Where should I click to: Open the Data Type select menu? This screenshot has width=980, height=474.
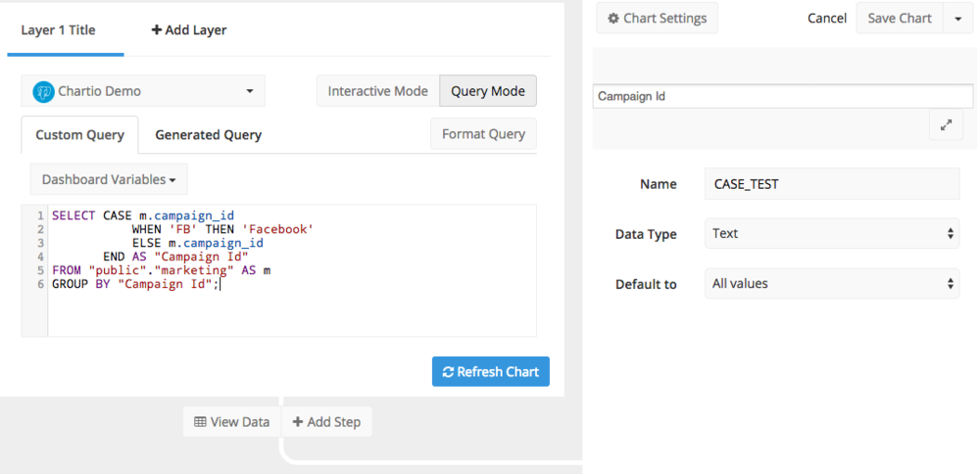832,233
